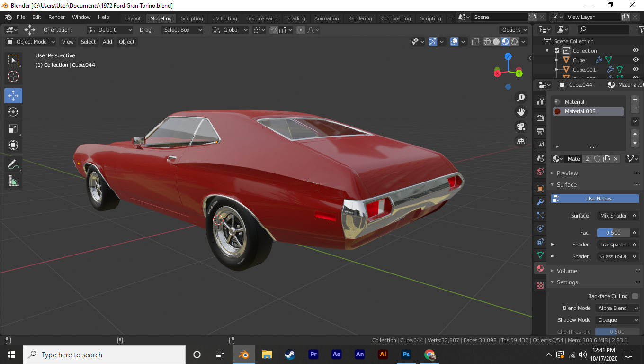Click the zoom magnifier viewport icon
Viewport: 644px width, 364px height.
(x=521, y=98)
